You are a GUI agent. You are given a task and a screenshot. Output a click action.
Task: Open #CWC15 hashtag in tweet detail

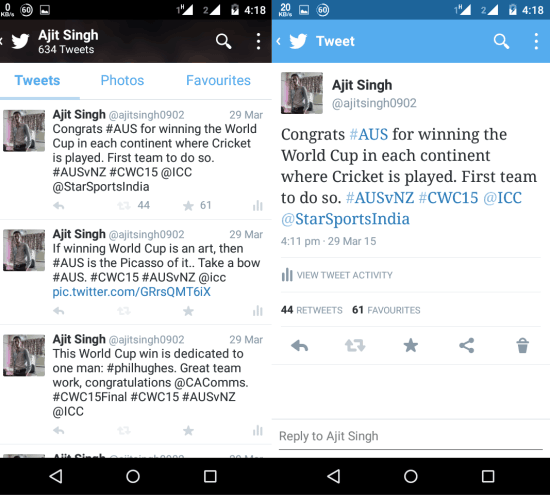coord(448,198)
